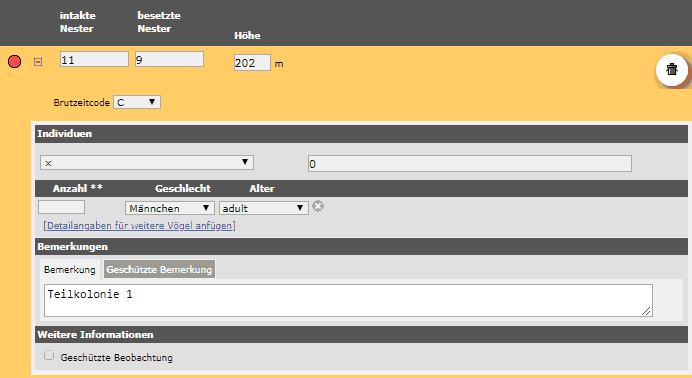This screenshot has height=378, width=692.
Task: Click the textarea resize grip corner
Action: (646, 311)
